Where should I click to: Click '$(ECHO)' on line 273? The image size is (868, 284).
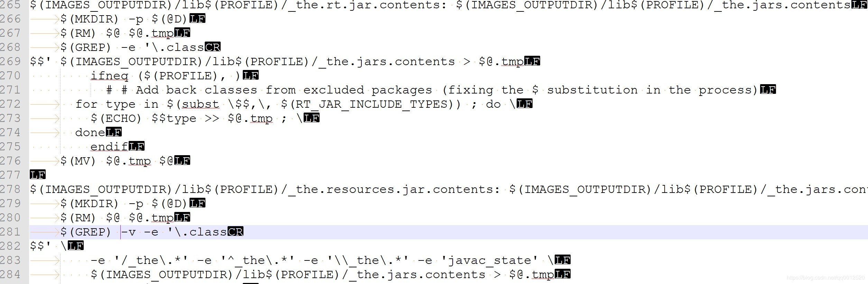point(116,118)
